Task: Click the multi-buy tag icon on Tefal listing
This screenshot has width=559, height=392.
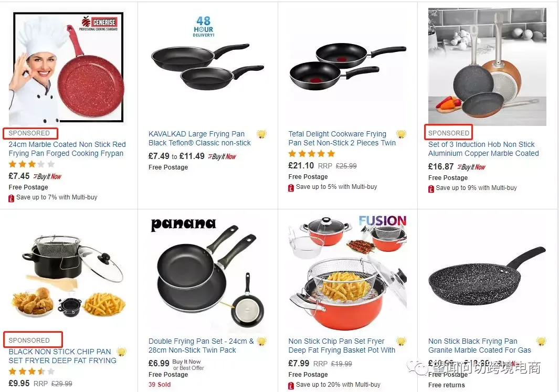Action: [x=291, y=187]
